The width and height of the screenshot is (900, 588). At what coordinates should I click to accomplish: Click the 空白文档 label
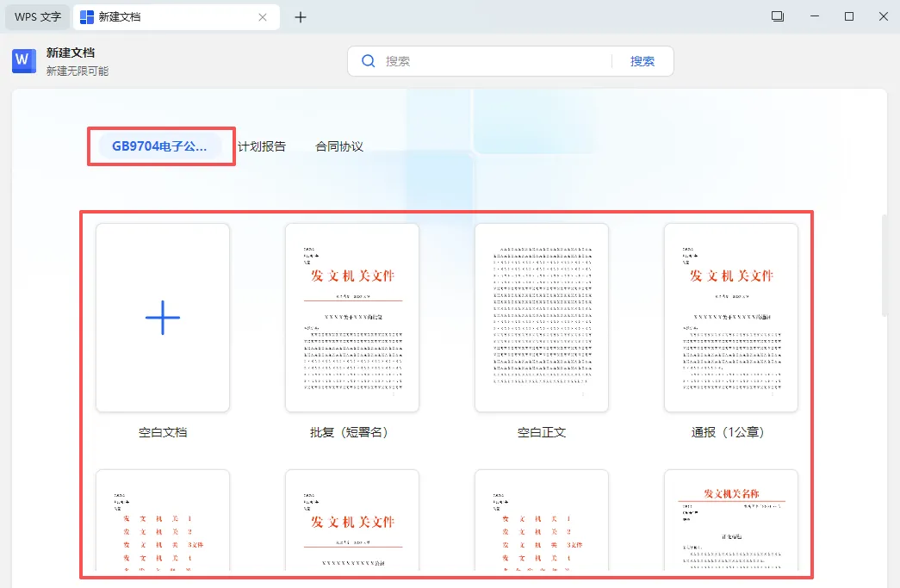163,432
